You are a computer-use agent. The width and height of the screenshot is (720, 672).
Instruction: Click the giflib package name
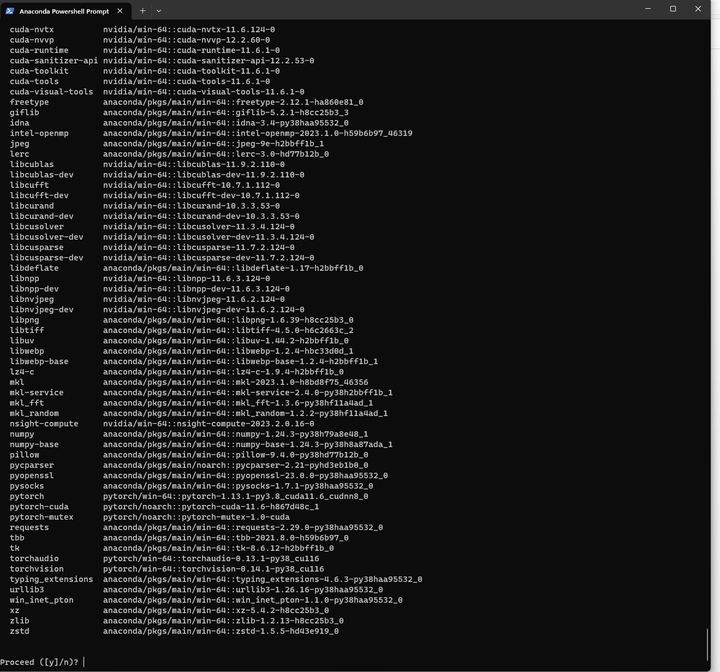[x=24, y=113]
